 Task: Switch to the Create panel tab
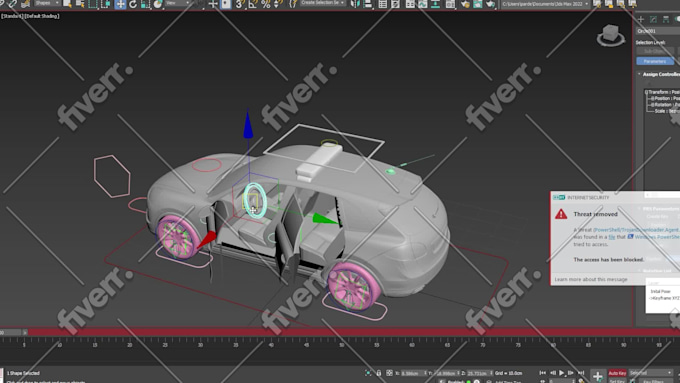[x=641, y=19]
